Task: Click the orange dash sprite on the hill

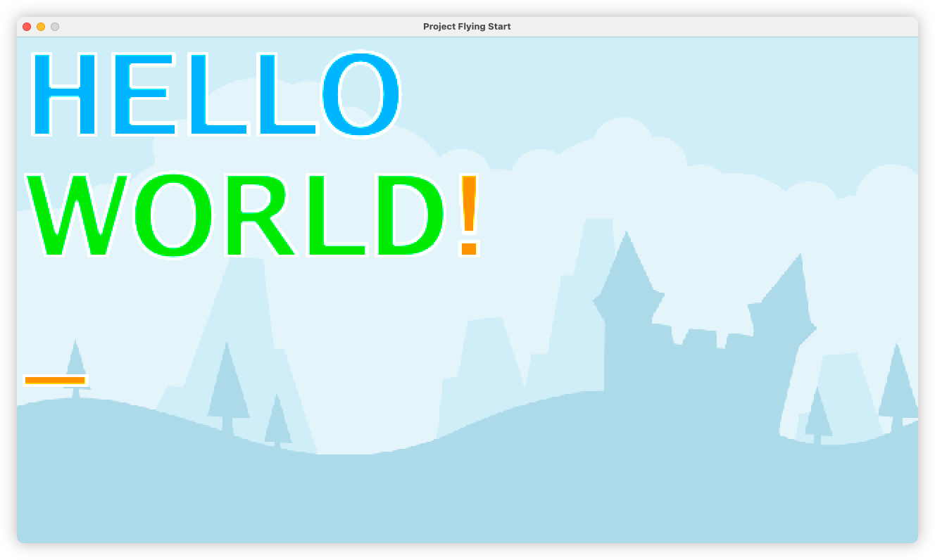Action: click(55, 381)
